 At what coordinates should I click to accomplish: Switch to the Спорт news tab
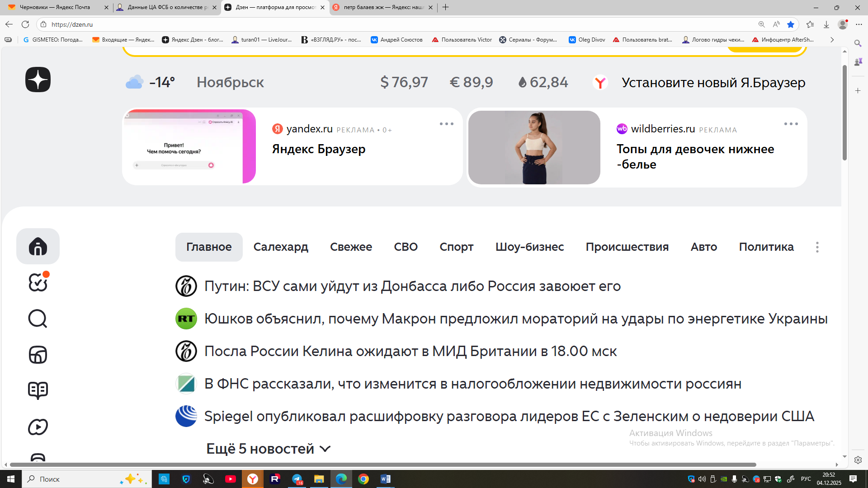click(456, 247)
